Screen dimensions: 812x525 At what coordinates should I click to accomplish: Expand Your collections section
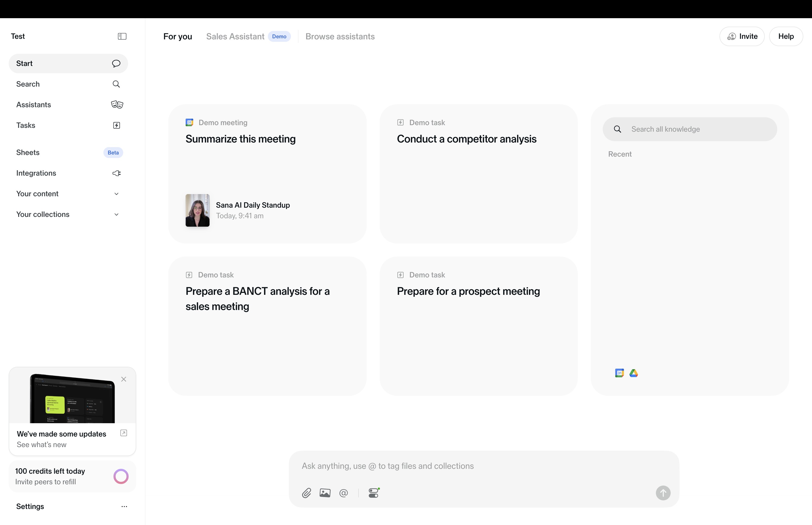click(116, 214)
